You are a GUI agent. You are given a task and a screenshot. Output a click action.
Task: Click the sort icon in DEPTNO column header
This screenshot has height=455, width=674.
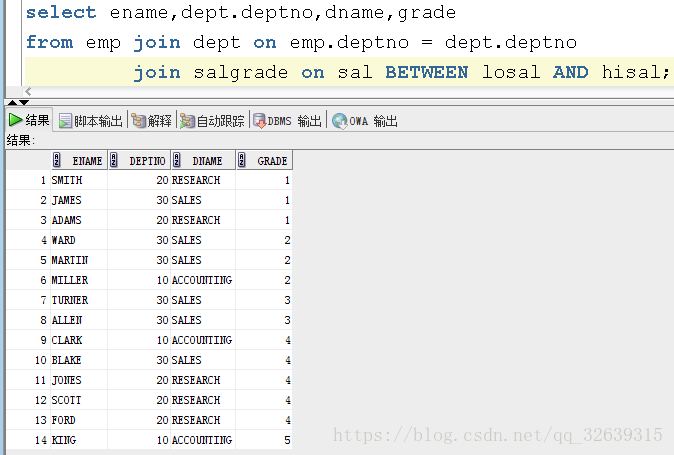coord(114,160)
